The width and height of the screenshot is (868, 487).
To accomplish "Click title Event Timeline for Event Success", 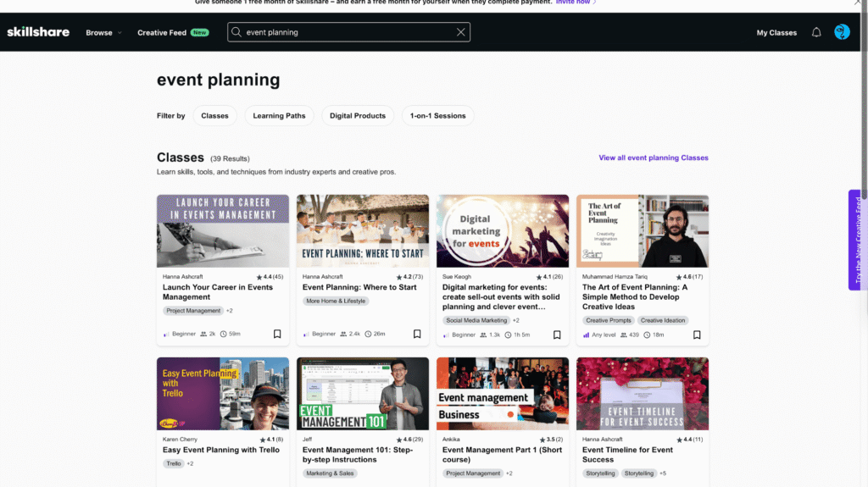I will point(627,455).
